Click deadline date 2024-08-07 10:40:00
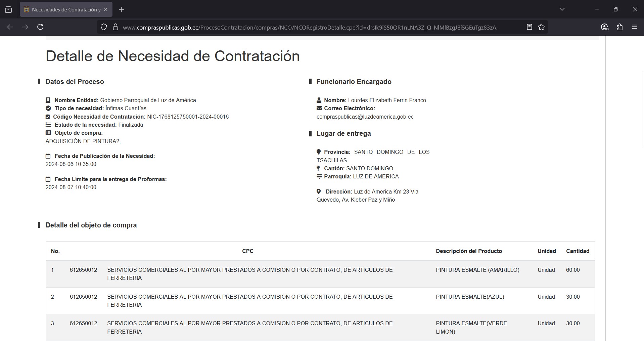Image resolution: width=644 pixels, height=341 pixels. point(71,187)
